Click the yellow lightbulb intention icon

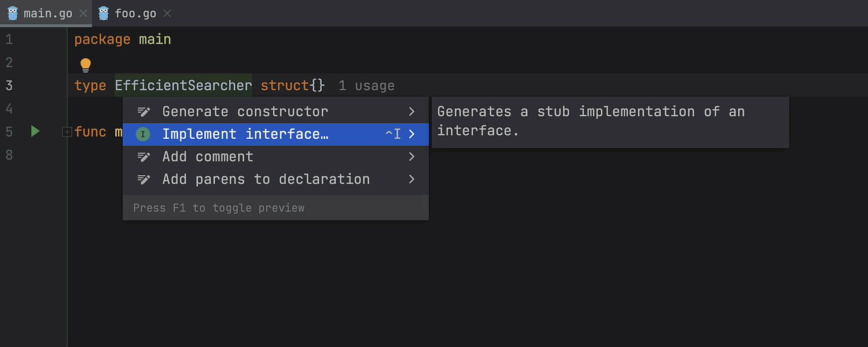(86, 65)
